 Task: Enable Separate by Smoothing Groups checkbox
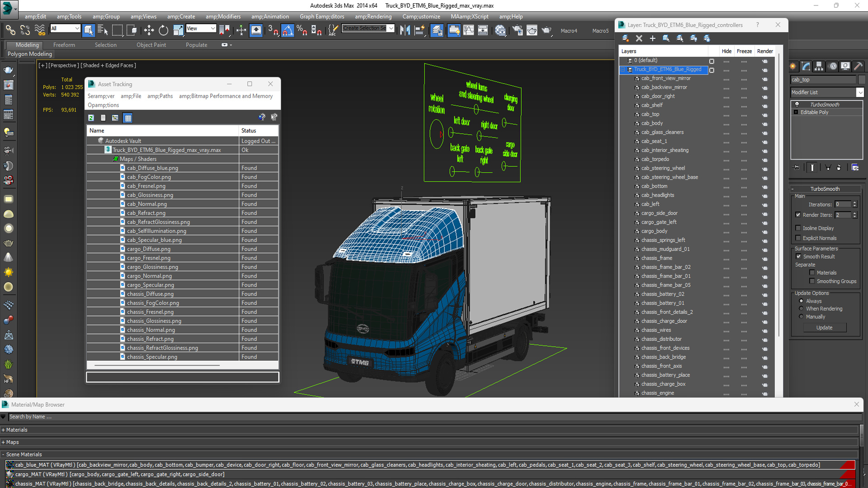812,281
